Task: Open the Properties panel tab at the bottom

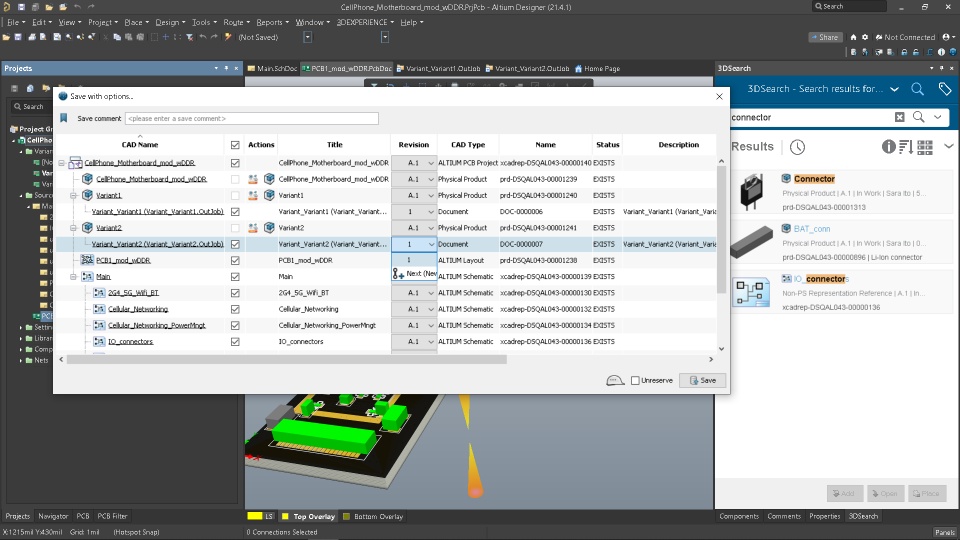Action: tap(824, 516)
